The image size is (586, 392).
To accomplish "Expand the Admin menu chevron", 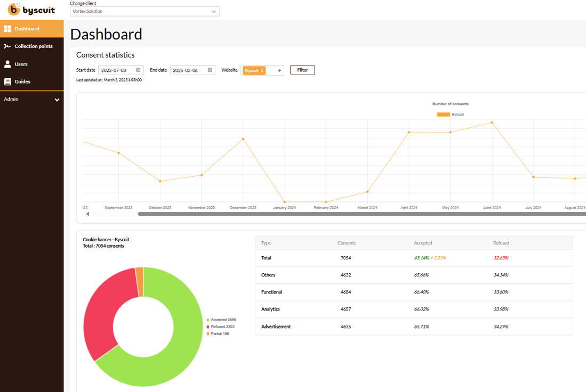I will point(57,100).
